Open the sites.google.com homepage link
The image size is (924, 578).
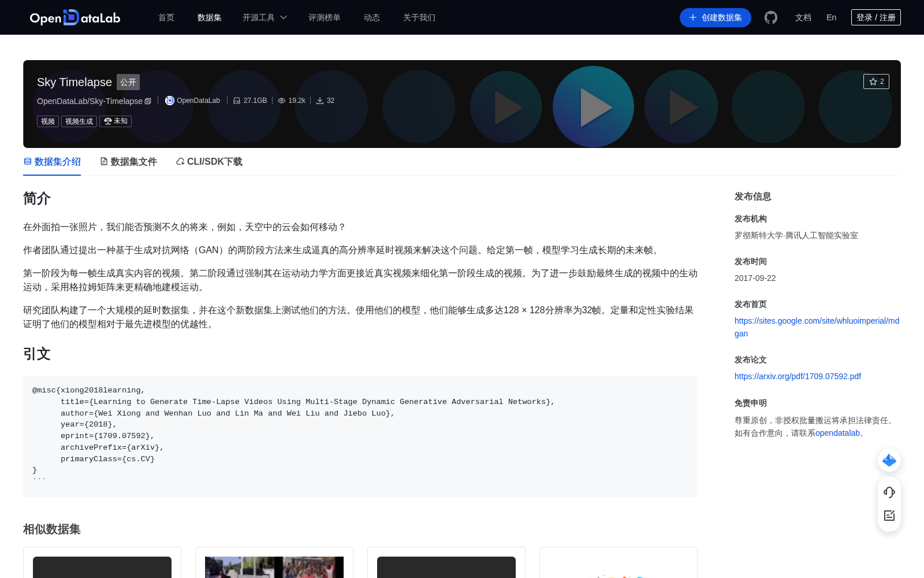point(817,327)
